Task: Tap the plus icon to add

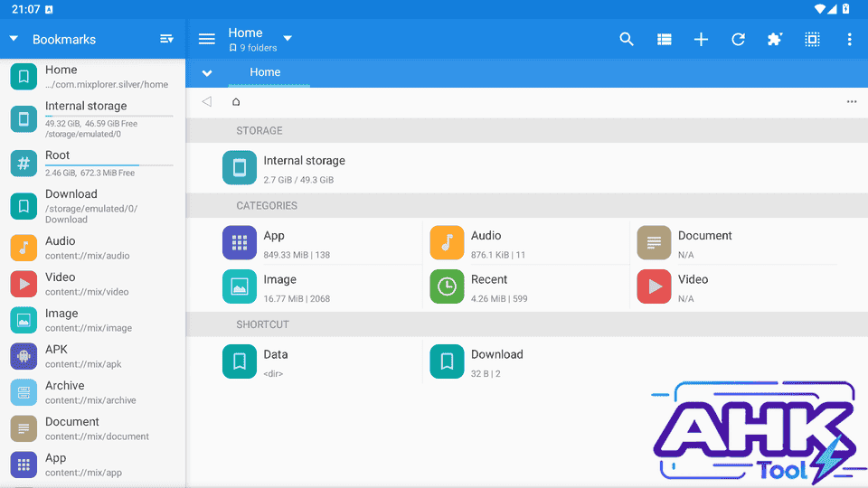Action: (701, 39)
